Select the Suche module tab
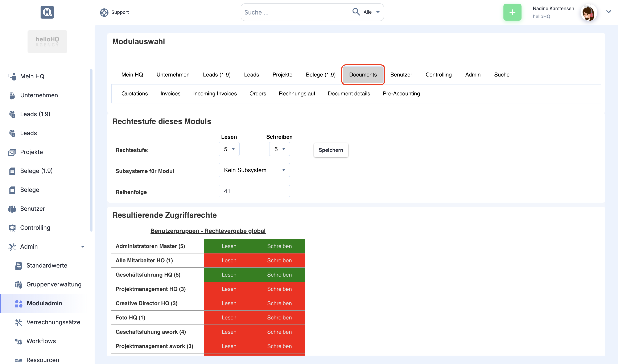 coord(502,75)
